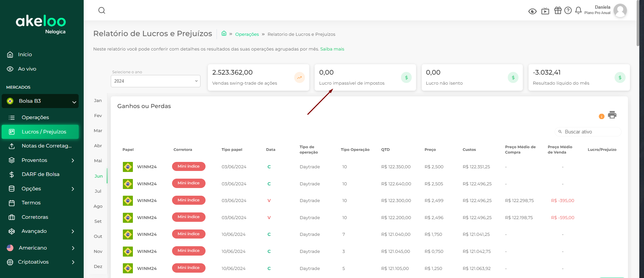Select the Dez month tab
Viewport: 644px width, 278px height.
click(x=98, y=266)
